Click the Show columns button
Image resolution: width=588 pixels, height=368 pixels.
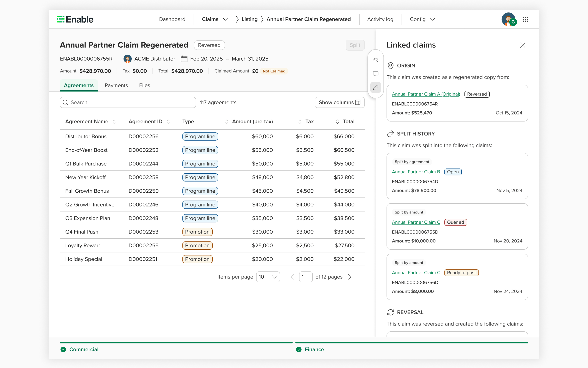click(340, 102)
